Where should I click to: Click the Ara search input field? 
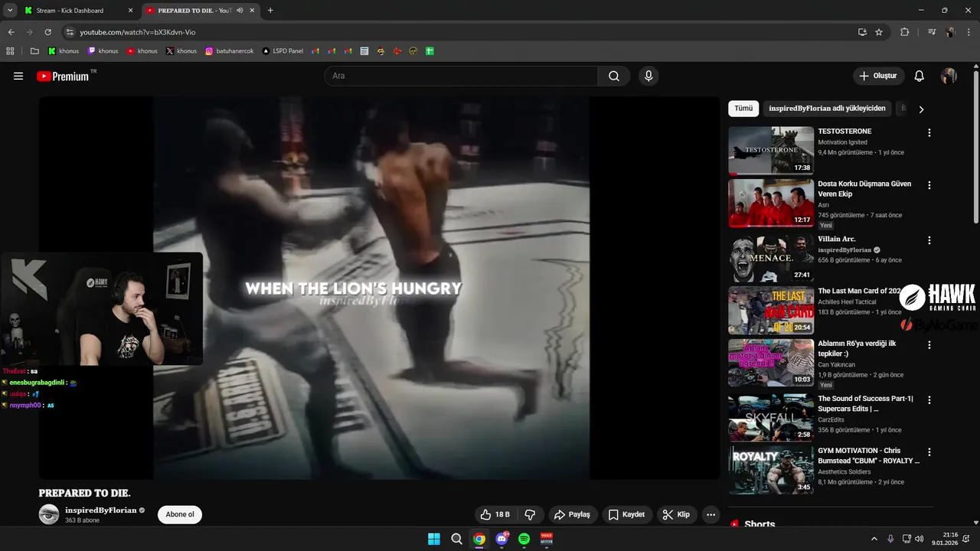click(461, 76)
